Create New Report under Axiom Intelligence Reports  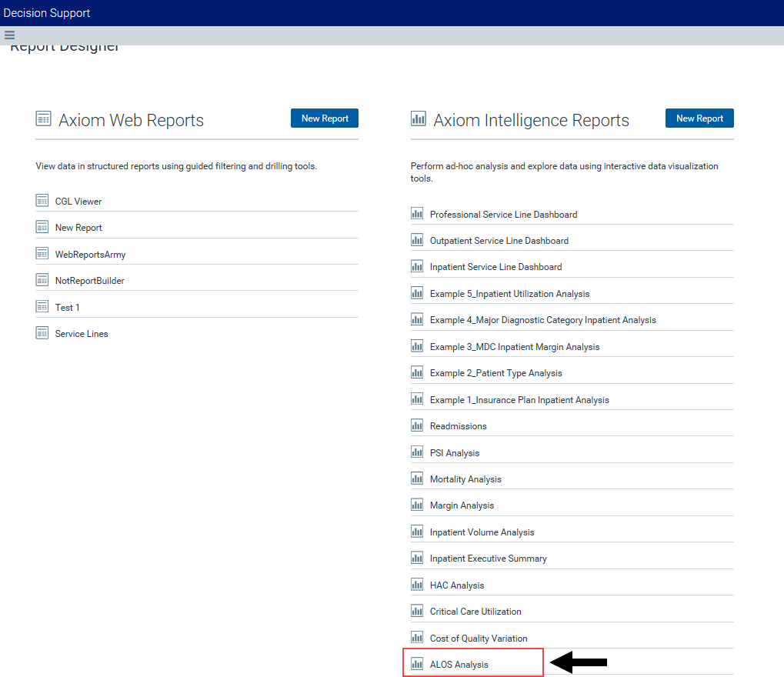[x=699, y=118]
